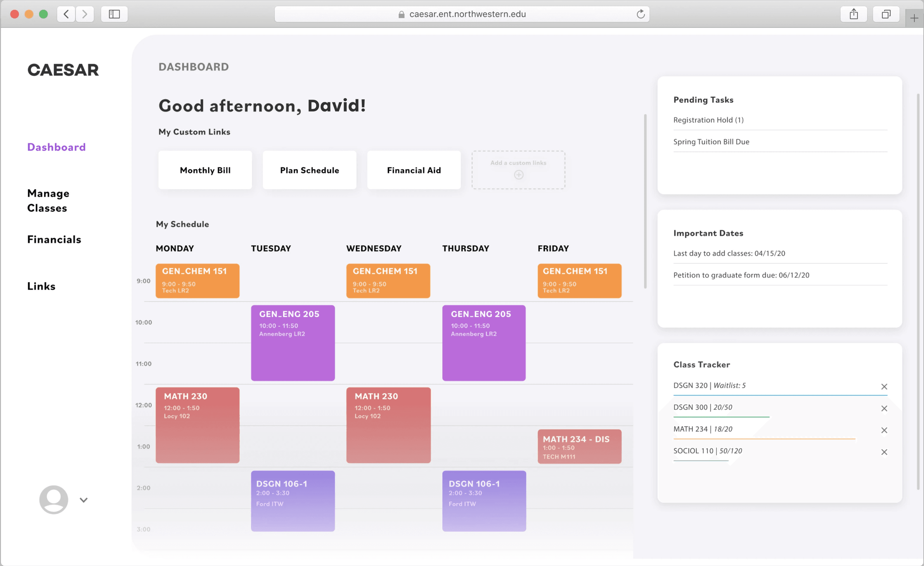Go back to the previous page
This screenshot has height=566, width=924.
[66, 14]
